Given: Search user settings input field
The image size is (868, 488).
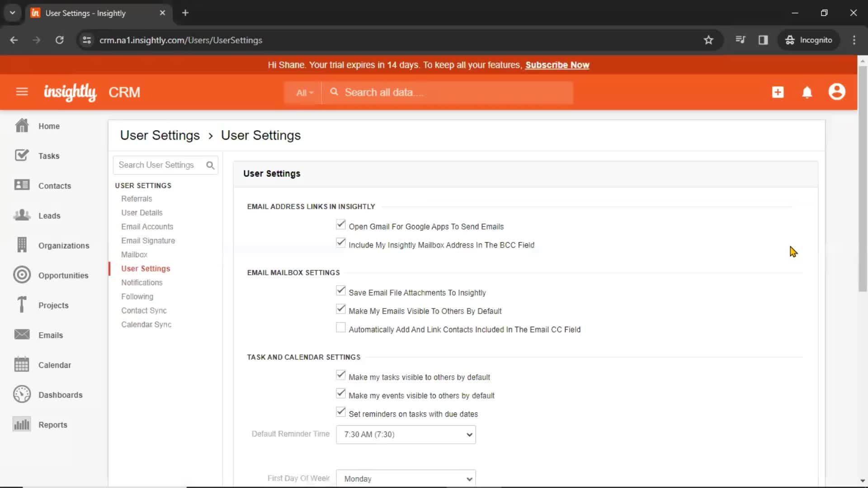Looking at the screenshot, I should click(166, 165).
